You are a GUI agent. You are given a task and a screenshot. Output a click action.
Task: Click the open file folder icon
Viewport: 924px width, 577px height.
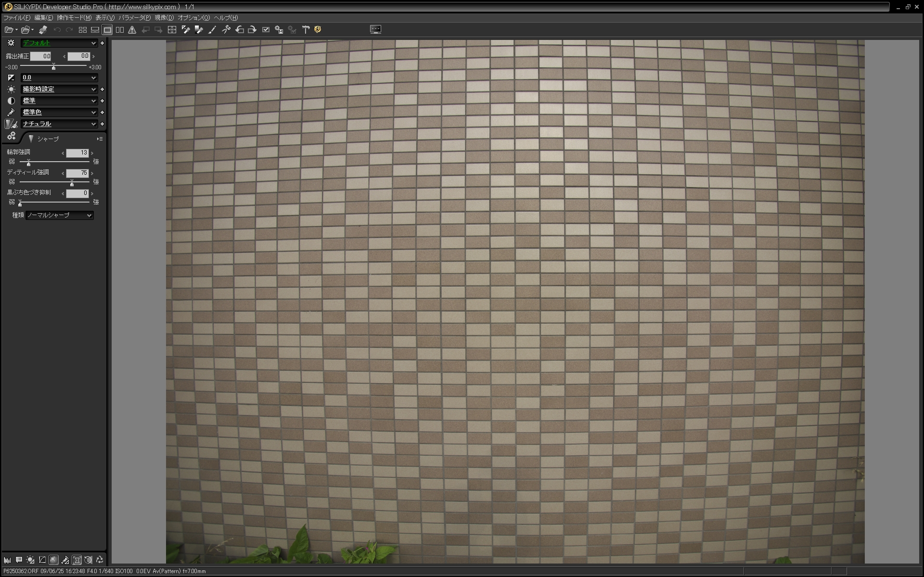pos(9,30)
